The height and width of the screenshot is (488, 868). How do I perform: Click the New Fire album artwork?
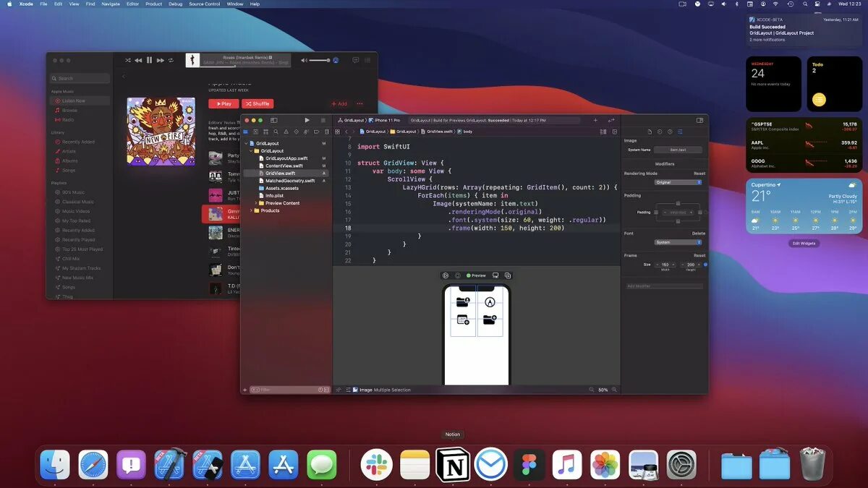point(161,131)
